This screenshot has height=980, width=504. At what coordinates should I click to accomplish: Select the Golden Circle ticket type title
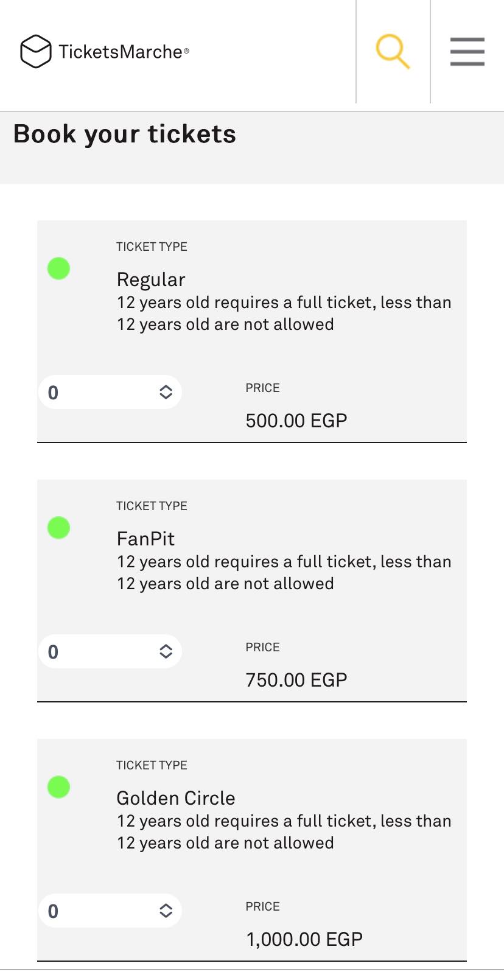point(176,798)
